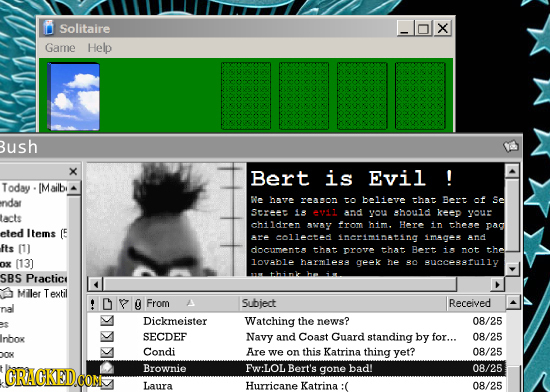Click the preview pane scroll up arrow

512,171
